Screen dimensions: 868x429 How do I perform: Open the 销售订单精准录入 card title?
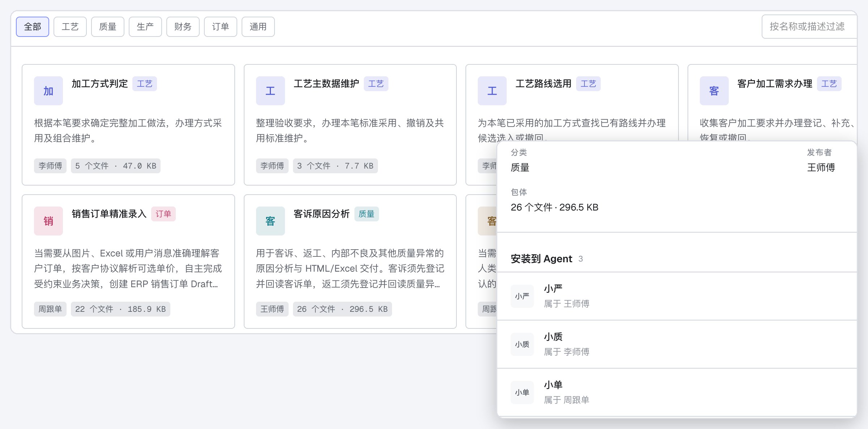coord(109,214)
